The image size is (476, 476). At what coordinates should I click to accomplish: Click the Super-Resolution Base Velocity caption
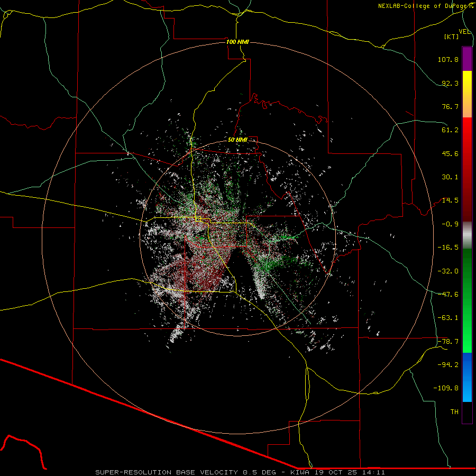(x=240, y=472)
